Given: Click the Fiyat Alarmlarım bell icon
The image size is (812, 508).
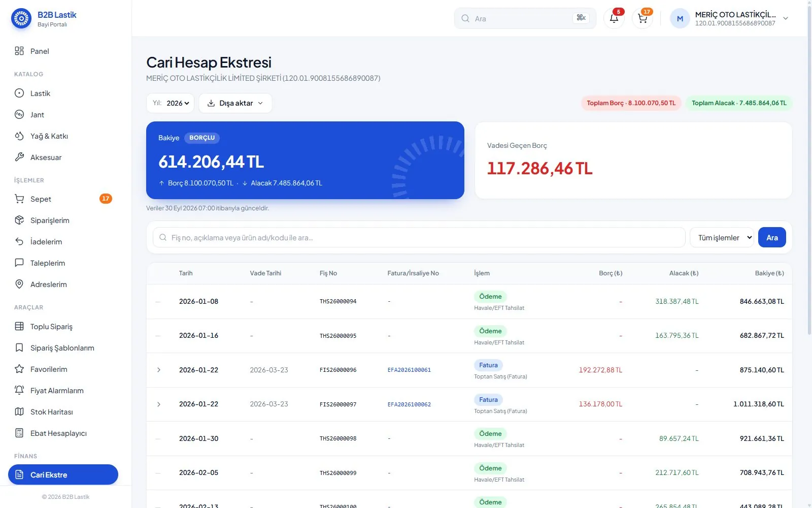Looking at the screenshot, I should (x=19, y=390).
